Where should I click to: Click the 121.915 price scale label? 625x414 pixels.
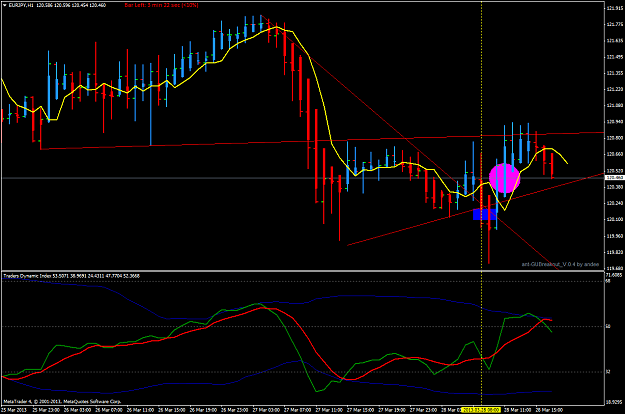click(x=614, y=8)
